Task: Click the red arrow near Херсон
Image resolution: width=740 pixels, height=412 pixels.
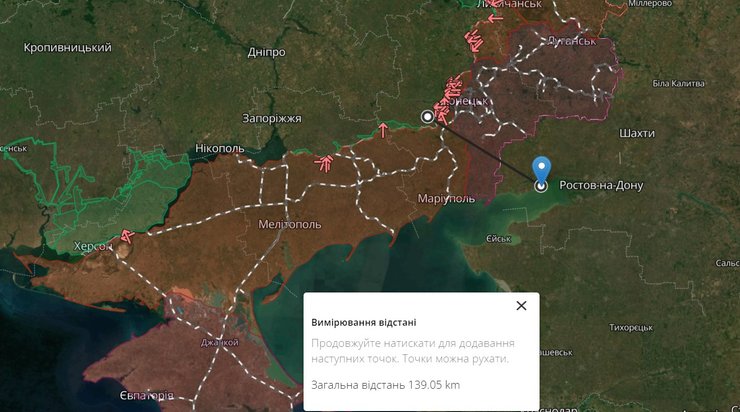Action: coord(126,235)
